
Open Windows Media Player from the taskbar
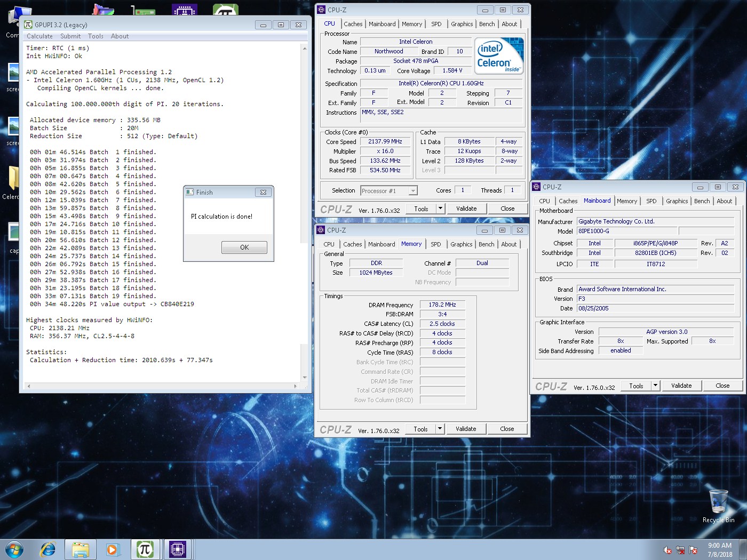tap(112, 549)
